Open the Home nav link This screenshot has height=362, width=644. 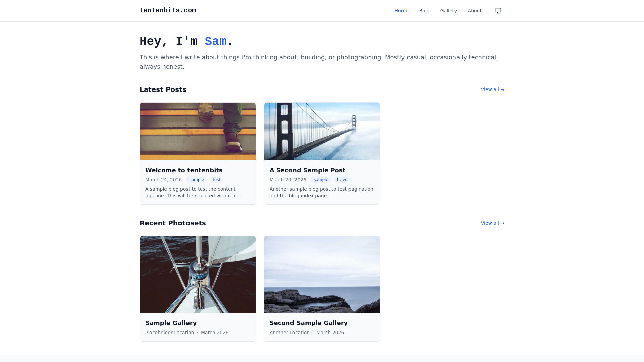pyautogui.click(x=401, y=11)
